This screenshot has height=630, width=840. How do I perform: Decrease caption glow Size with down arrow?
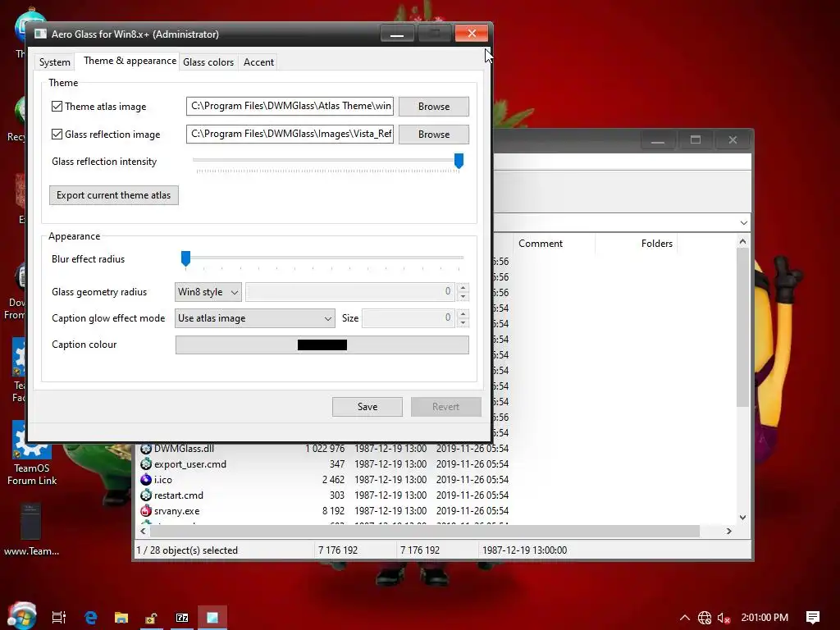click(x=463, y=322)
